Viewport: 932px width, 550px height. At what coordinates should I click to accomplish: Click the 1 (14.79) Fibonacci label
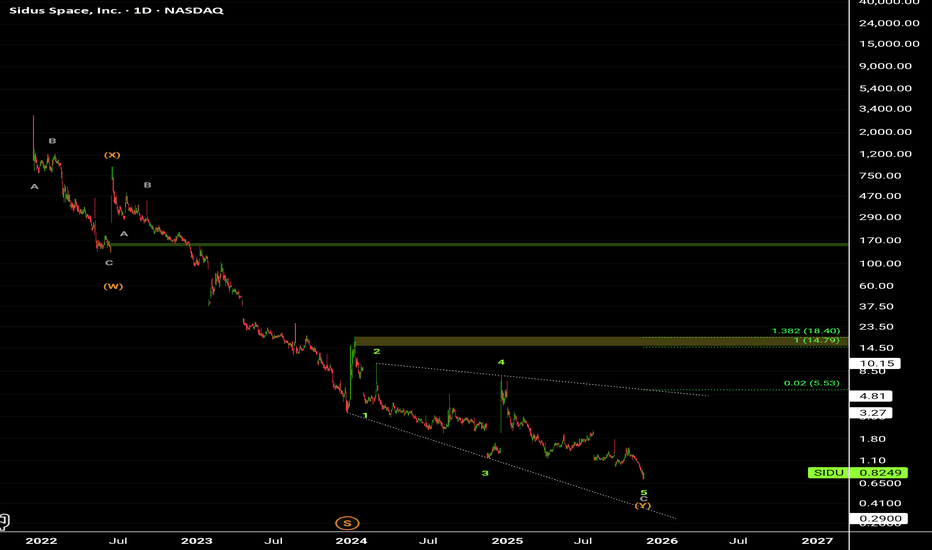(817, 340)
